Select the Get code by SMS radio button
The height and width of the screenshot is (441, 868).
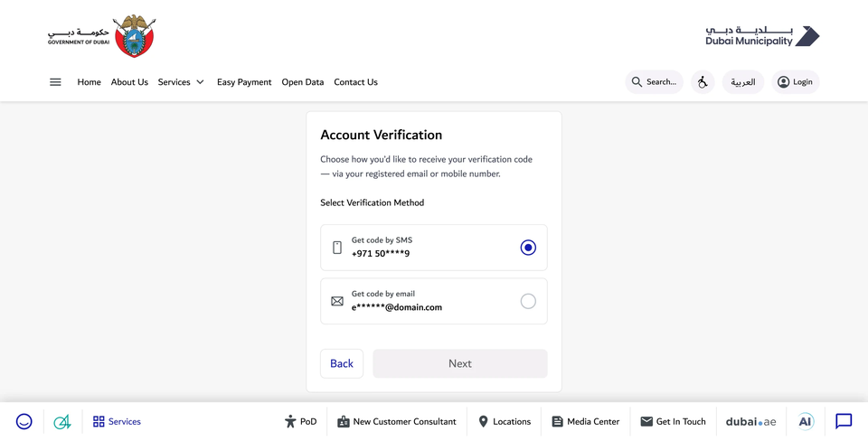(528, 248)
